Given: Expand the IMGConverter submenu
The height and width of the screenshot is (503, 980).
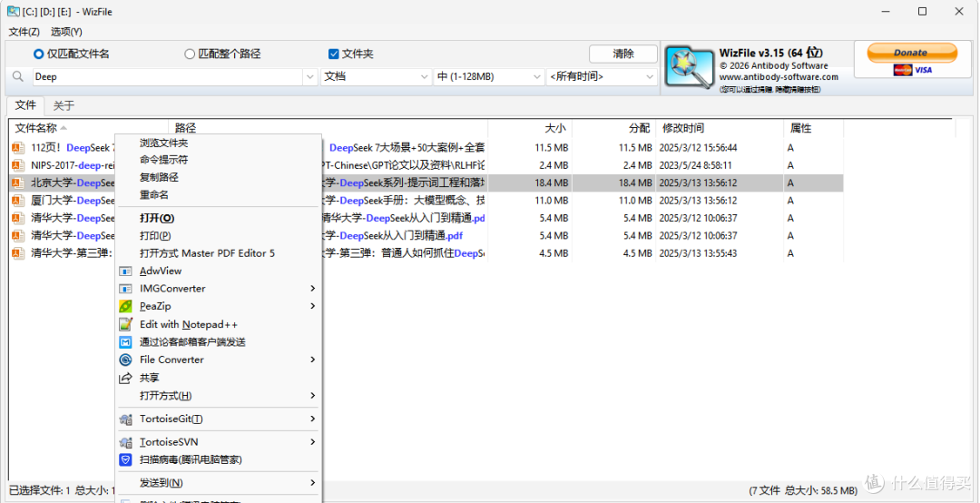Looking at the screenshot, I should click(312, 289).
